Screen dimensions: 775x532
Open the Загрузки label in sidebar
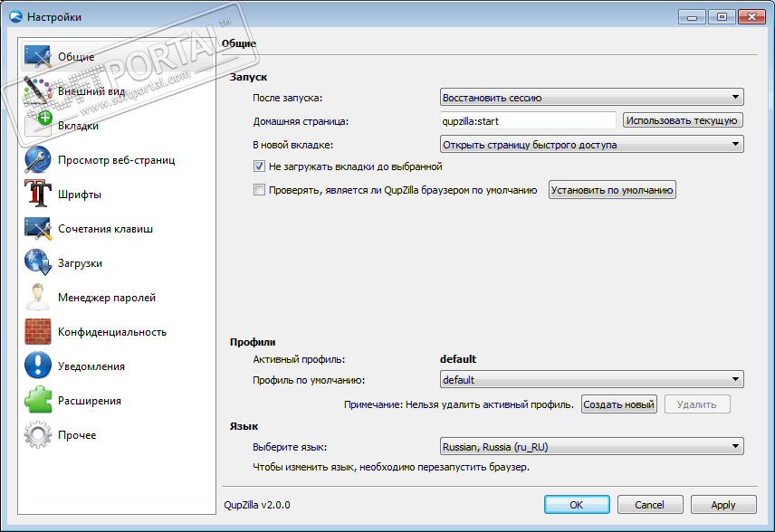click(80, 263)
